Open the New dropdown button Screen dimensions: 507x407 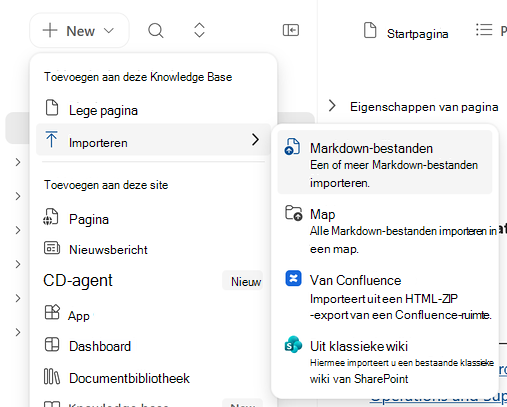[79, 31]
